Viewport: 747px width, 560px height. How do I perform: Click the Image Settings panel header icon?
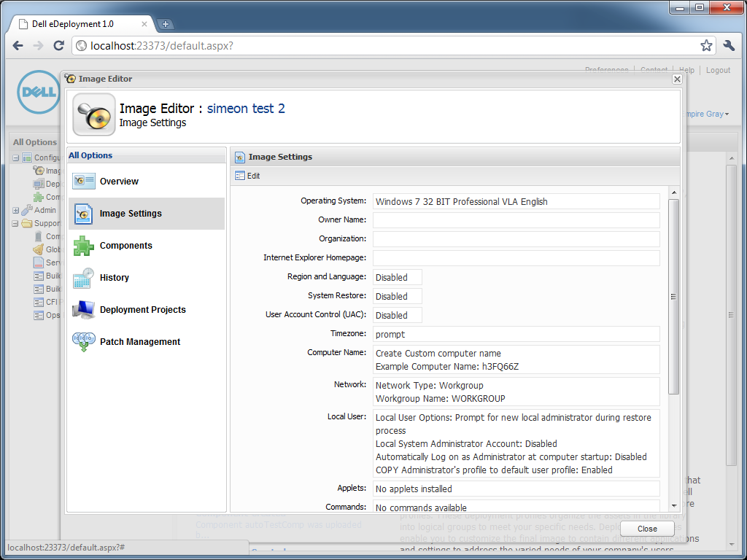point(240,157)
